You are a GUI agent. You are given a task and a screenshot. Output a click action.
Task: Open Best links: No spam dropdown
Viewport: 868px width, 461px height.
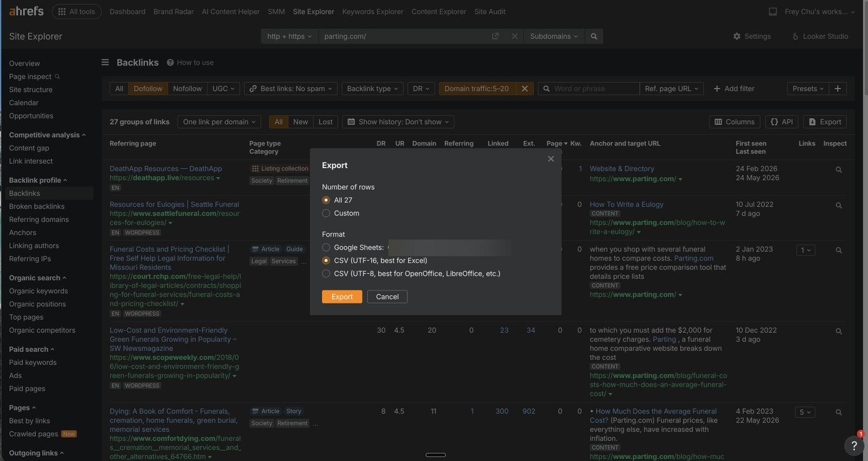pos(291,88)
